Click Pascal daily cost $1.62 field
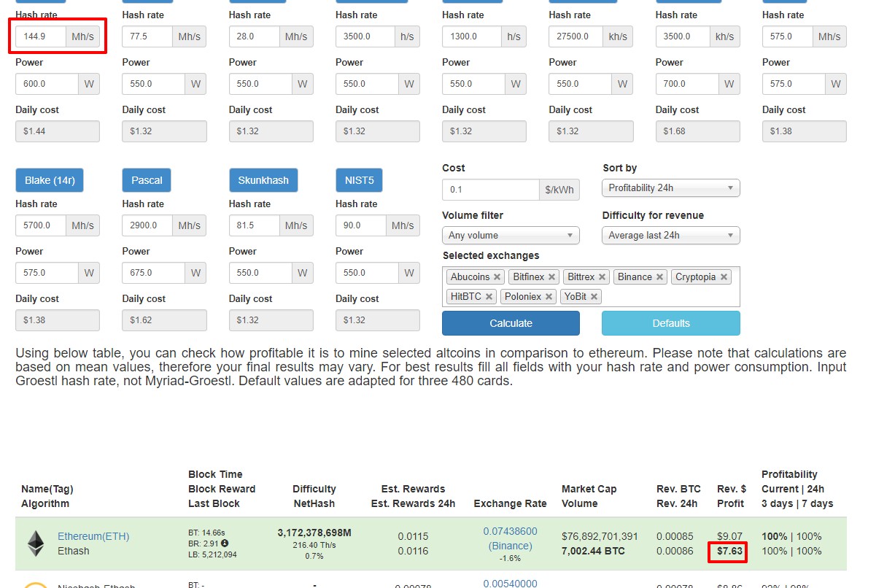Viewport: 895px width, 588px height. 164,320
